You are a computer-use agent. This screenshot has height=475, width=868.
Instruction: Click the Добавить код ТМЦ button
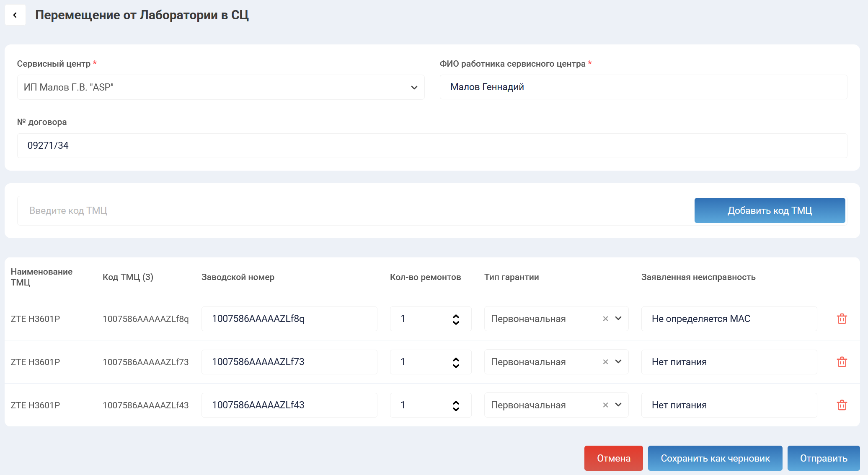click(770, 210)
